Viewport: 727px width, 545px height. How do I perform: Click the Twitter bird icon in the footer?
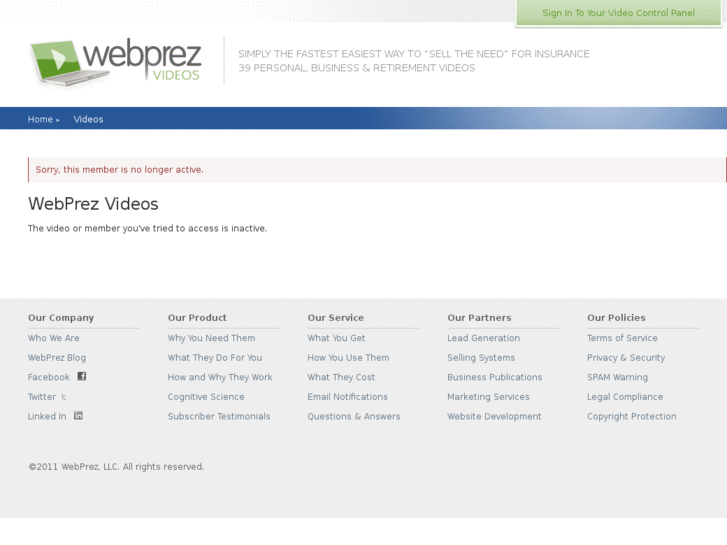pyautogui.click(x=64, y=397)
